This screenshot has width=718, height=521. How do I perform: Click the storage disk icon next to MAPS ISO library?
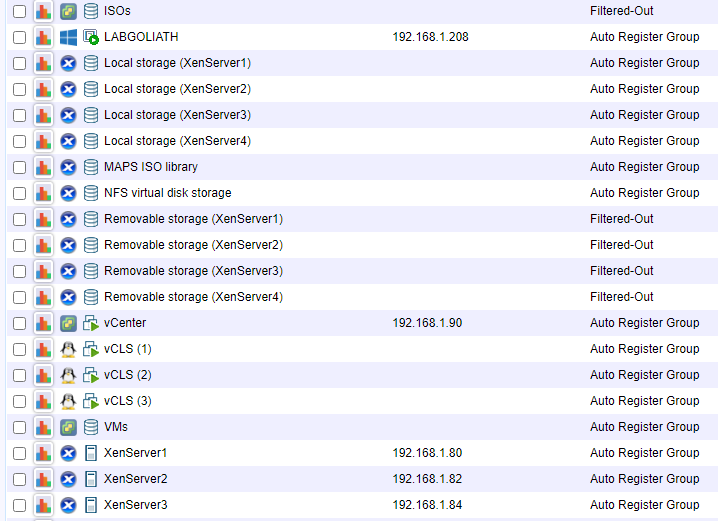91,167
